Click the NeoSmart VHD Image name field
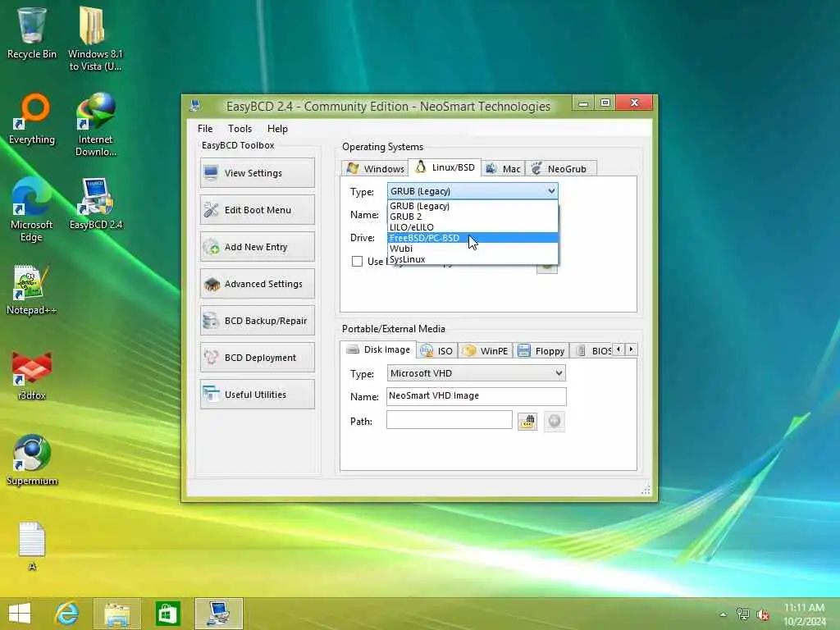 (476, 396)
